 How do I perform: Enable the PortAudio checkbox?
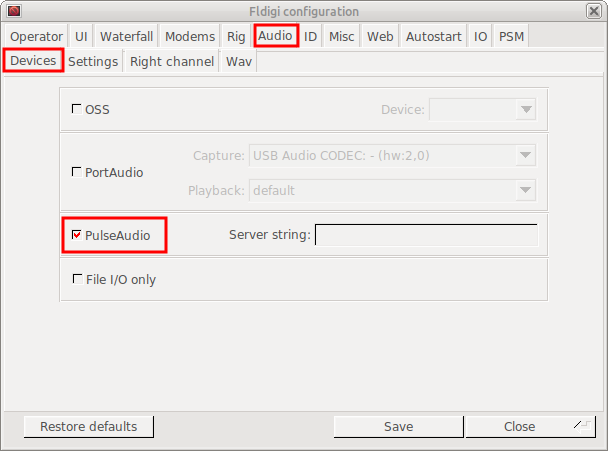pos(76,172)
